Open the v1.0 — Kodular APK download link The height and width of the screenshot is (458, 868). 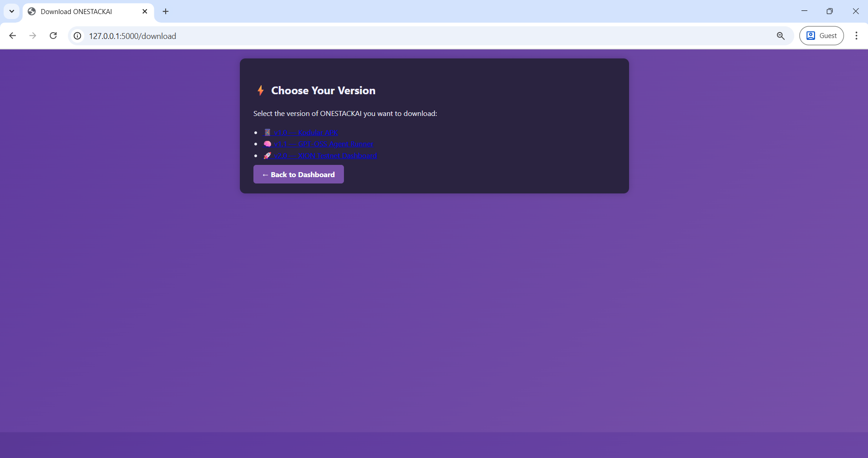(x=300, y=132)
